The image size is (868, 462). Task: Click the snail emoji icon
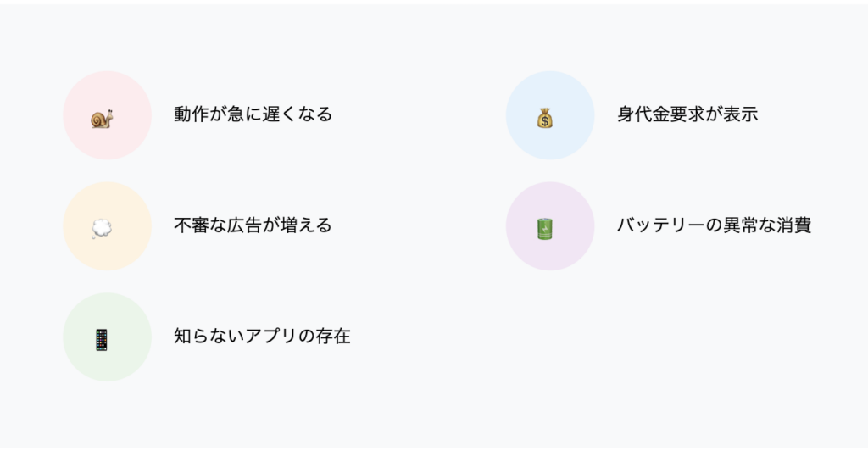pos(102,119)
